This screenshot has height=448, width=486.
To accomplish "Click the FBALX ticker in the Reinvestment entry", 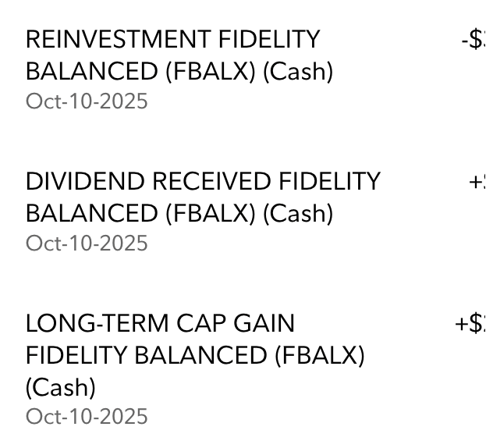I will [211, 71].
